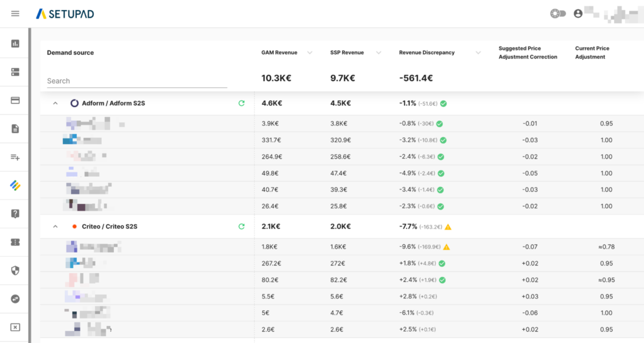The width and height of the screenshot is (644, 343).
Task: Open the bar chart dashboard sidebar icon
Action: click(x=15, y=43)
